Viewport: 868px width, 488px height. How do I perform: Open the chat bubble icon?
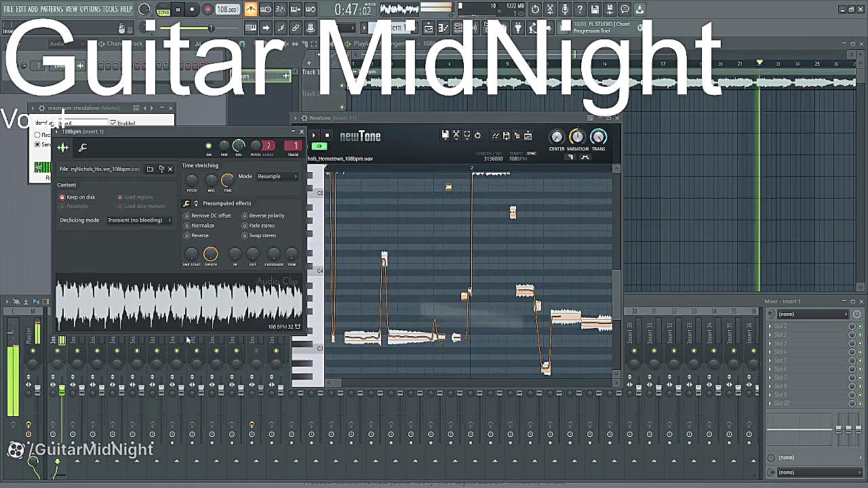(625, 9)
